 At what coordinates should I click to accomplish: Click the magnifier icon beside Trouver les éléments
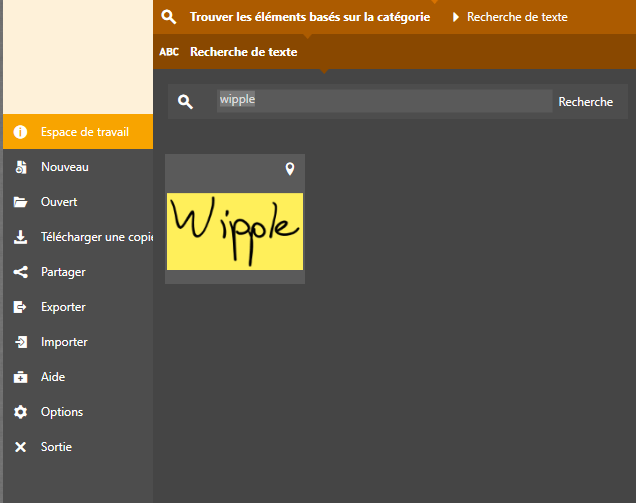pyautogui.click(x=169, y=17)
